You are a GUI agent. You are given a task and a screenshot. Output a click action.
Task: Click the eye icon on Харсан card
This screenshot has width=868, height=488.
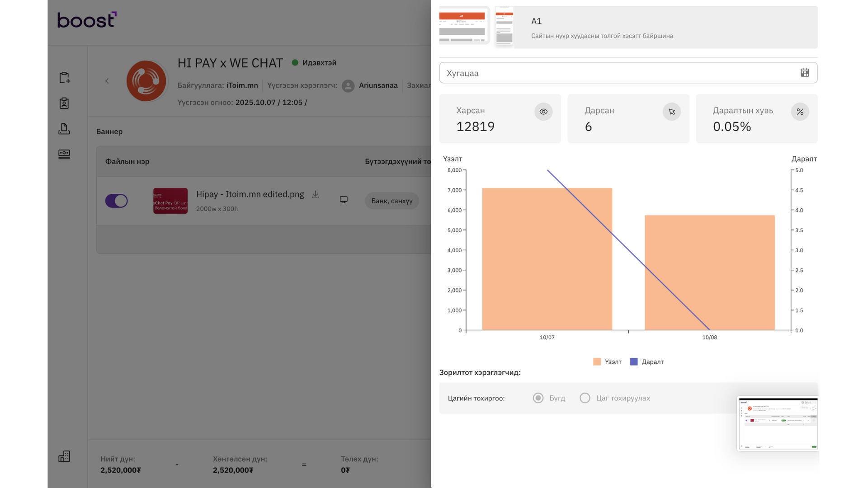point(543,112)
